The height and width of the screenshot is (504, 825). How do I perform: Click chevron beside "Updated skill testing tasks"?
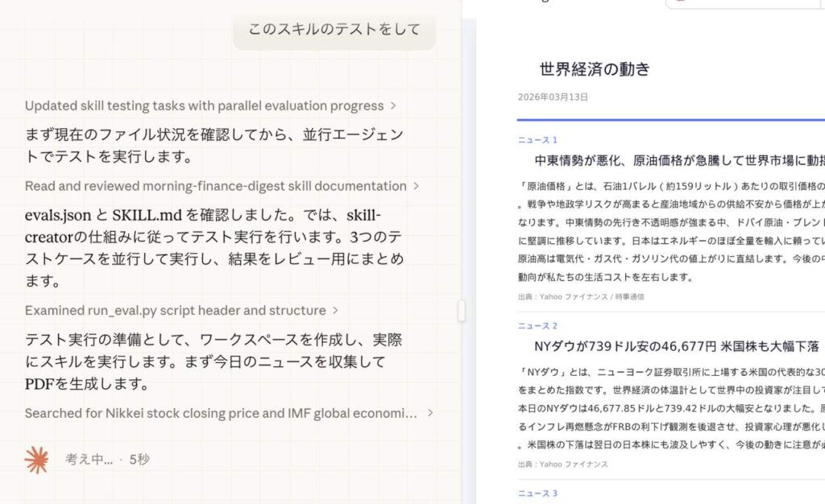393,105
